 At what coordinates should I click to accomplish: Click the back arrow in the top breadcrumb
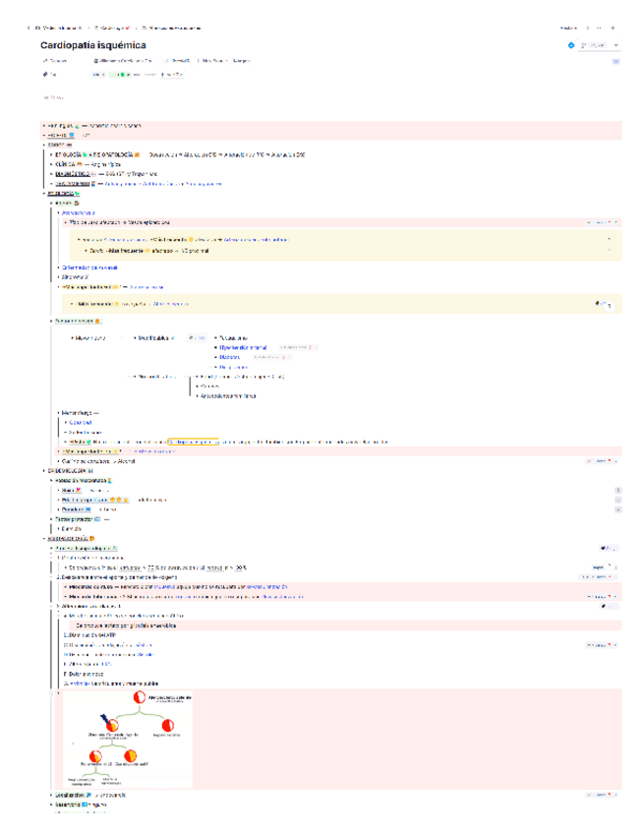tap(29, 28)
